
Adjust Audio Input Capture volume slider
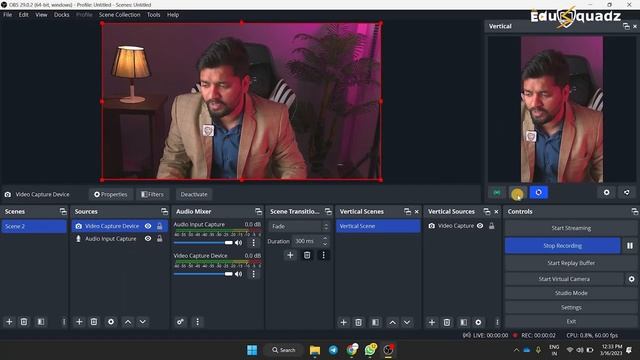[x=203, y=243]
